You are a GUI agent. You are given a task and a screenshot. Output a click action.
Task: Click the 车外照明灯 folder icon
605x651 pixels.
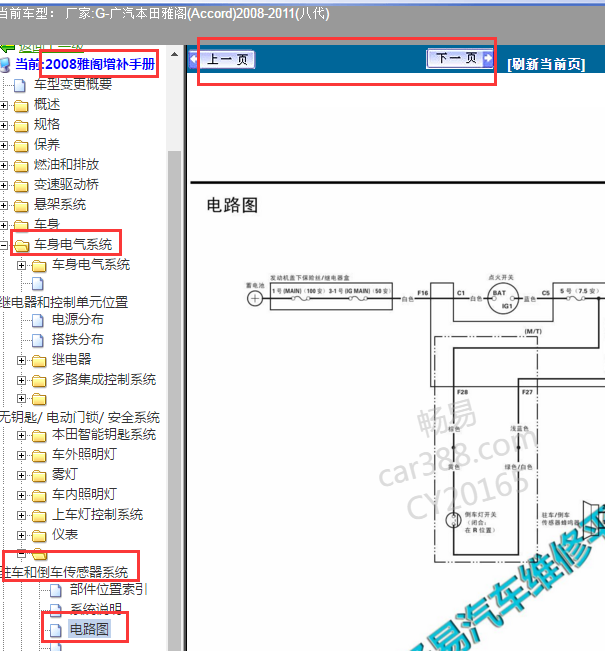(39, 455)
